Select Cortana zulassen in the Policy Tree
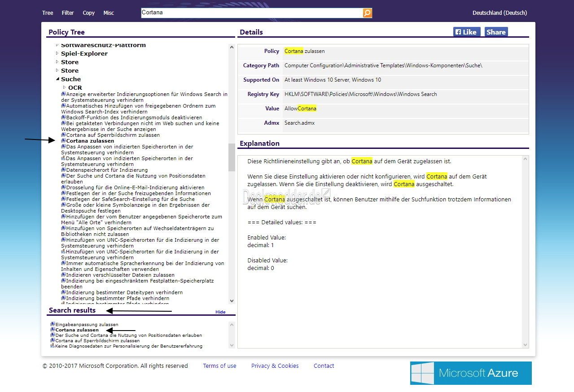Image resolution: width=574 pixels, height=392 pixels. point(90,141)
